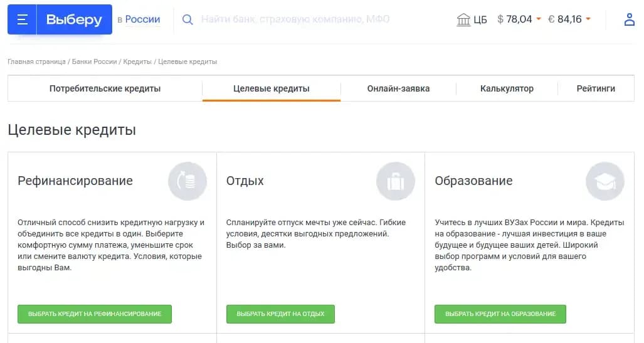Viewport: 644px width, 343px height.
Task: Click Выбрать кредит на рефинансирование button
Action: click(95, 314)
